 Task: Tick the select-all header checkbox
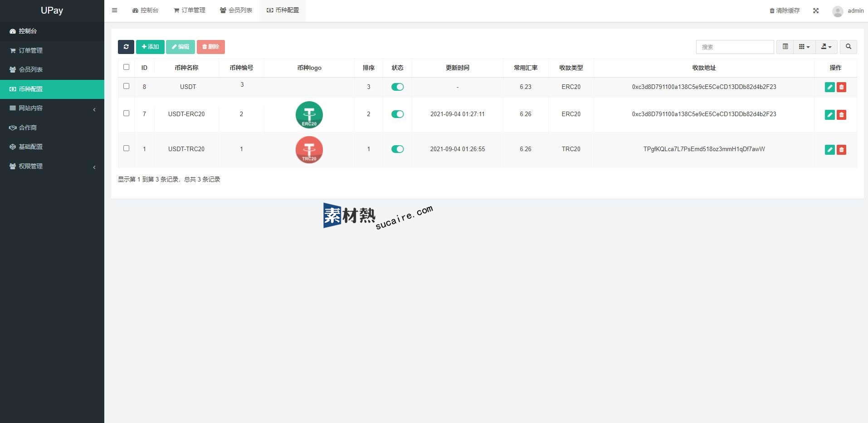coord(126,67)
